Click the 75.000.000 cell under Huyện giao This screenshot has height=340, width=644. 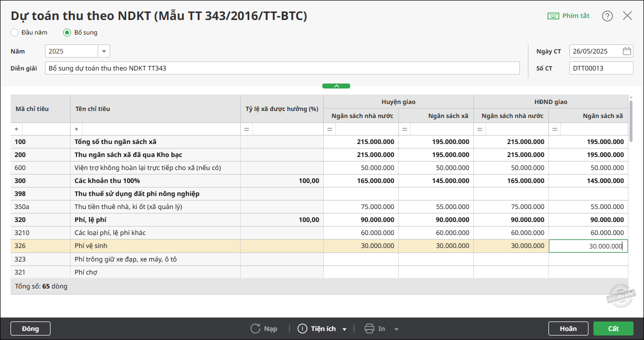[361, 207]
